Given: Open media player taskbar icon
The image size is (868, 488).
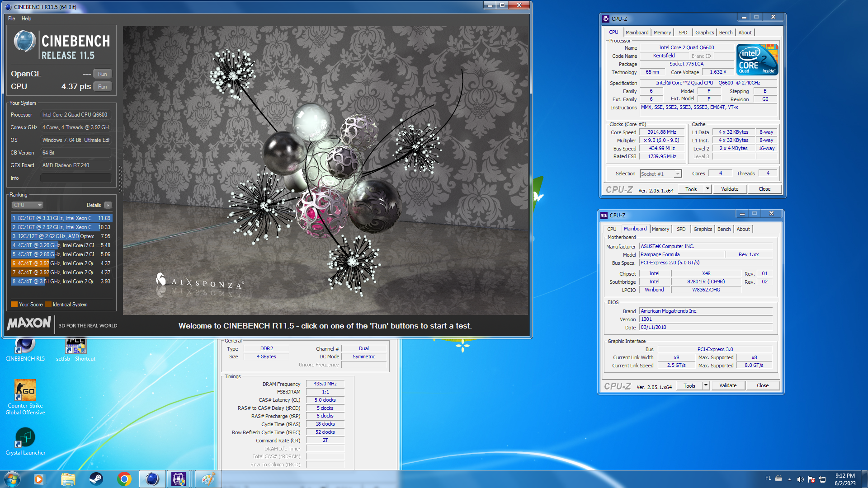Looking at the screenshot, I should pos(39,479).
